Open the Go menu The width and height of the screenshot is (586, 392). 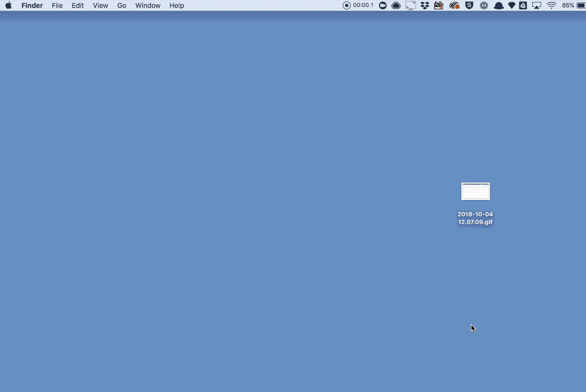coord(122,5)
